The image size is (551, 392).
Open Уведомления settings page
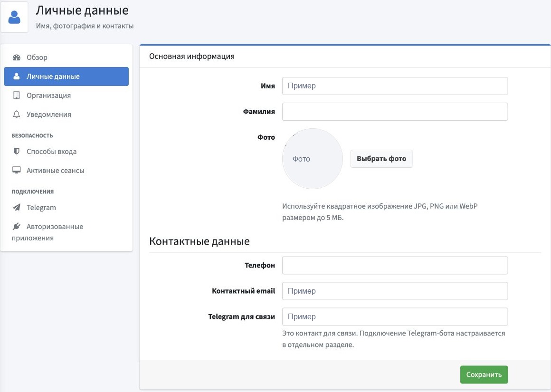[x=66, y=114]
